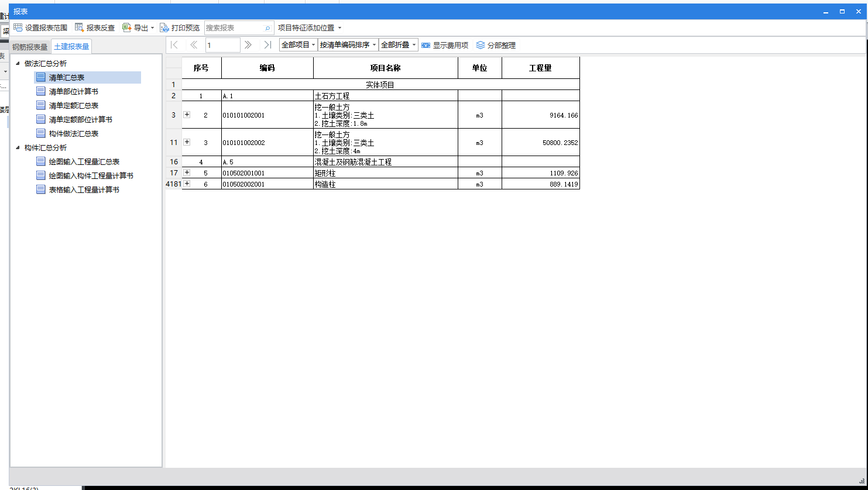This screenshot has height=490, width=868.
Task: Click the 设置报表范围 icon button
Action: tap(40, 27)
